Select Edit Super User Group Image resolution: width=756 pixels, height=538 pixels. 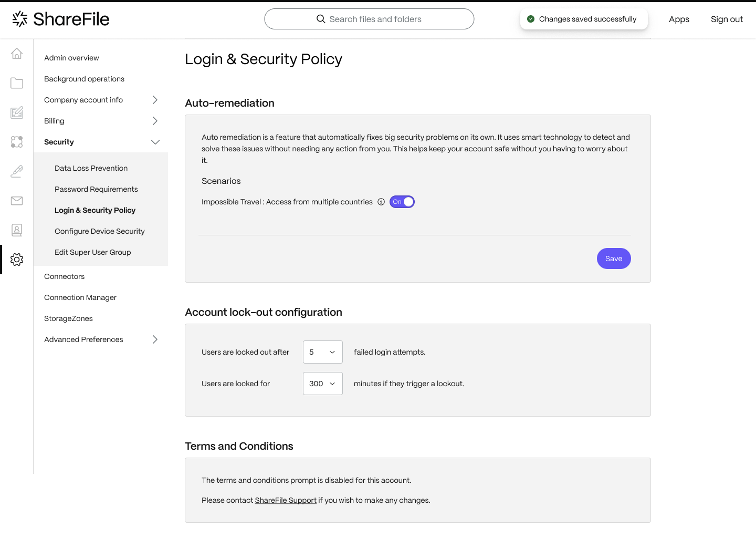click(92, 252)
